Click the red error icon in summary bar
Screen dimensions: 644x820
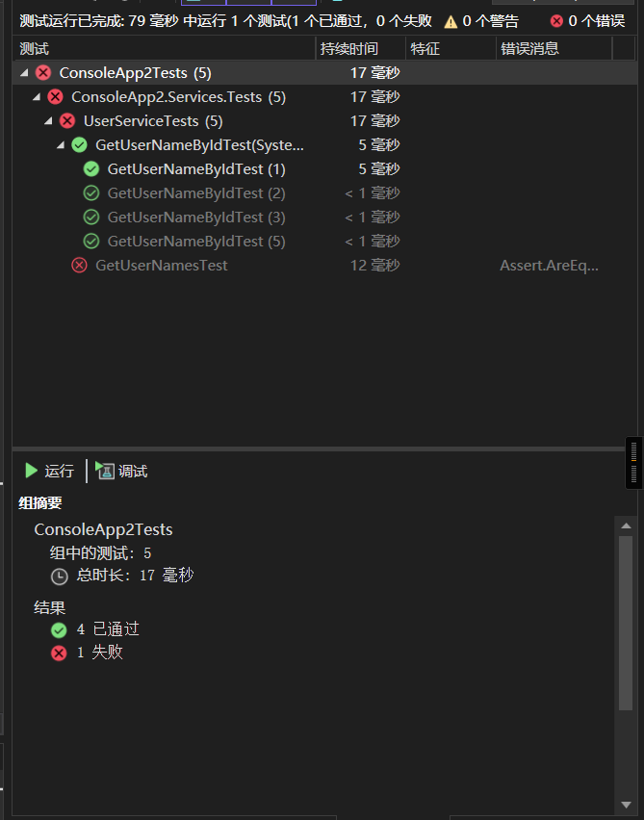pyautogui.click(x=556, y=21)
